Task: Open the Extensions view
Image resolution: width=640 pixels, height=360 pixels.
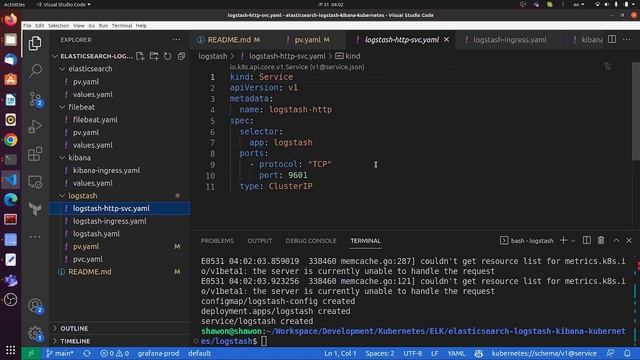Action: [35, 154]
